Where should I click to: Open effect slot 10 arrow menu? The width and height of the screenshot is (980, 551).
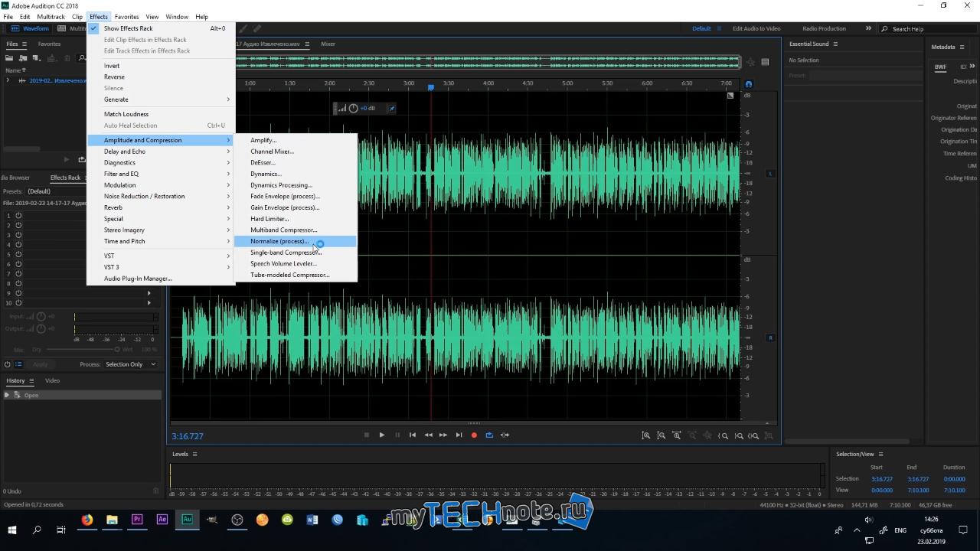[x=149, y=302]
